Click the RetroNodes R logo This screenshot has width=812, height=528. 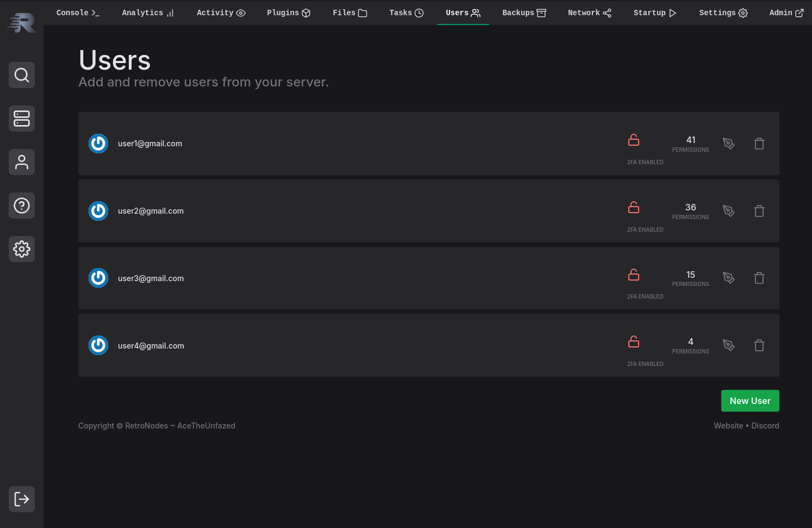(x=22, y=22)
